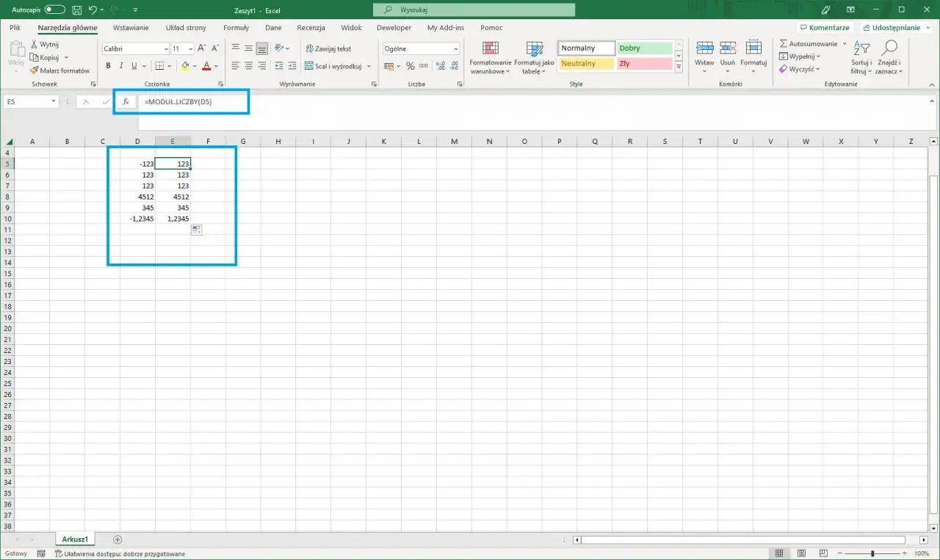Click the font color letter A icon
This screenshot has height=560, width=940.
(206, 66)
